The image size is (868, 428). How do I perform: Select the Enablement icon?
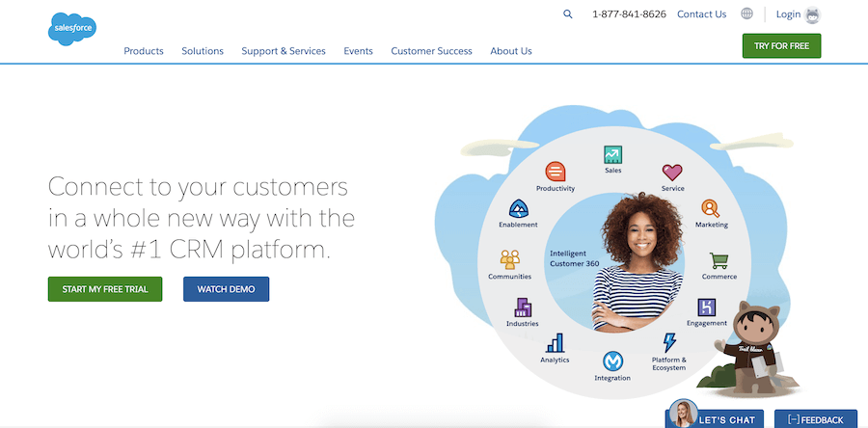click(518, 209)
